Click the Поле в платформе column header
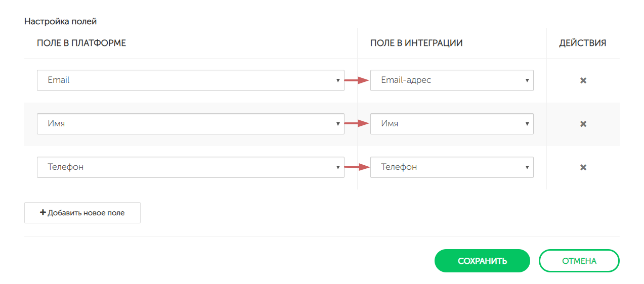The height and width of the screenshot is (284, 644). click(81, 43)
